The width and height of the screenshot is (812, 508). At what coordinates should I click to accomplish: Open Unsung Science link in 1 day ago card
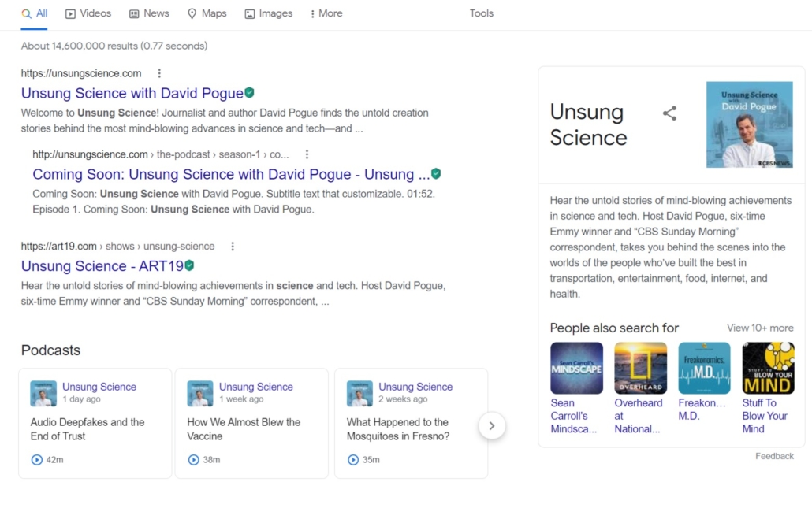tap(99, 387)
